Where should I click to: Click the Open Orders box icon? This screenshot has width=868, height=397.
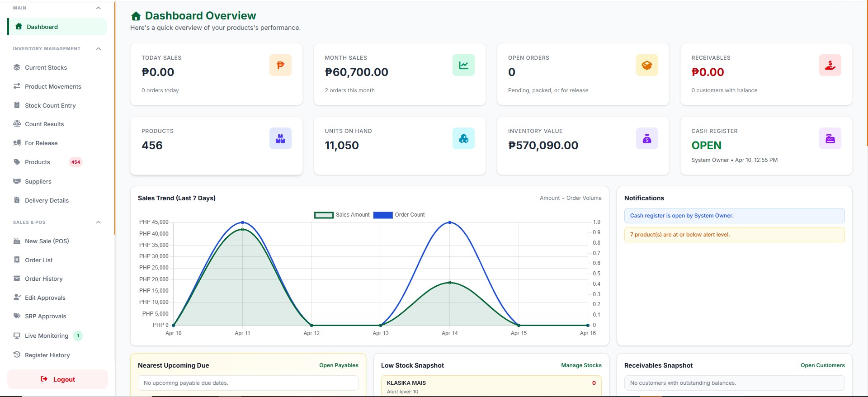[x=647, y=65]
